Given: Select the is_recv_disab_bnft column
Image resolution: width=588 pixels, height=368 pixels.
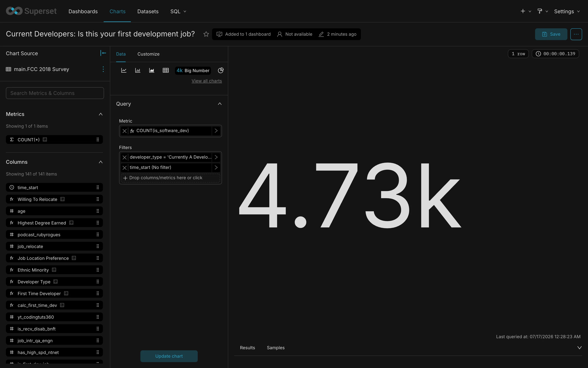Looking at the screenshot, I should [x=54, y=329].
